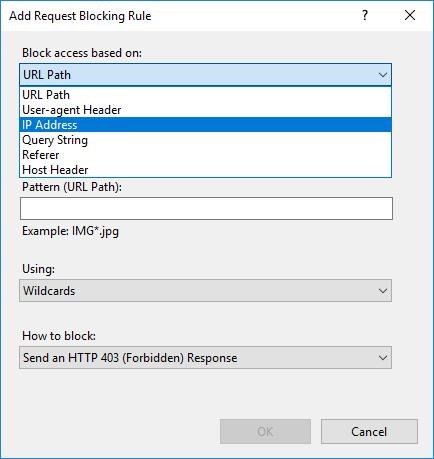
Task: Click the greyed-out OK button
Action: 265,432
